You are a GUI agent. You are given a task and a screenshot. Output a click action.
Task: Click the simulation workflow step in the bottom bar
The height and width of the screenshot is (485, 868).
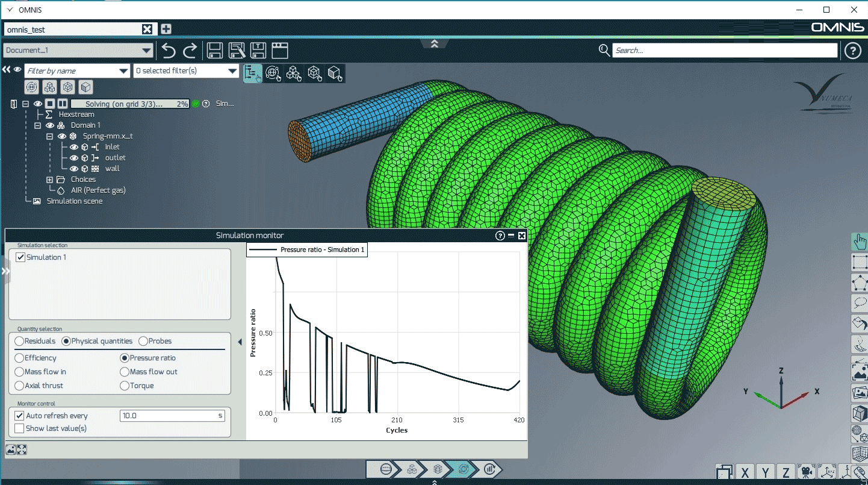(463, 468)
